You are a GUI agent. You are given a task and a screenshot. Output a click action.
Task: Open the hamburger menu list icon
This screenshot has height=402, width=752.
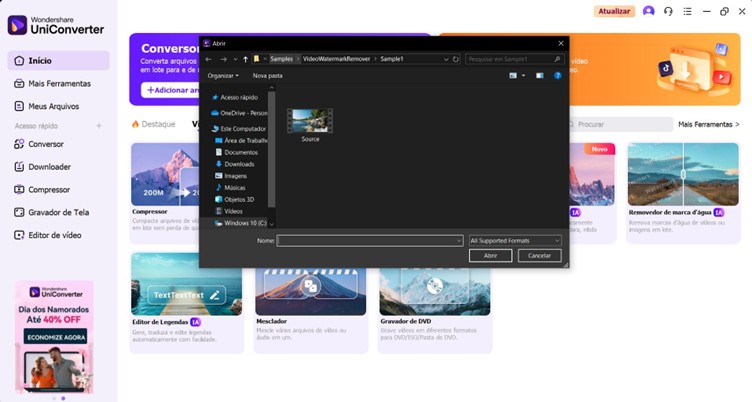coord(687,11)
